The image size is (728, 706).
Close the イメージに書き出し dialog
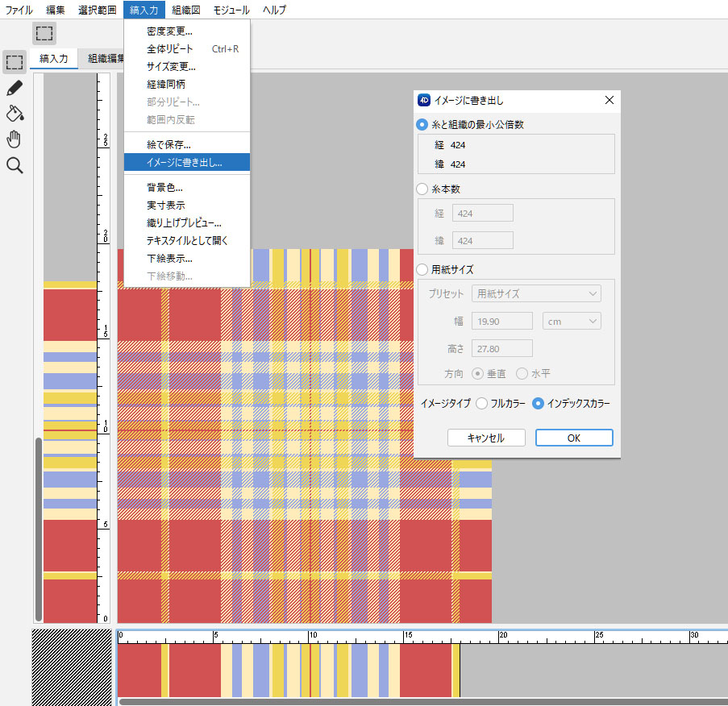[609, 100]
